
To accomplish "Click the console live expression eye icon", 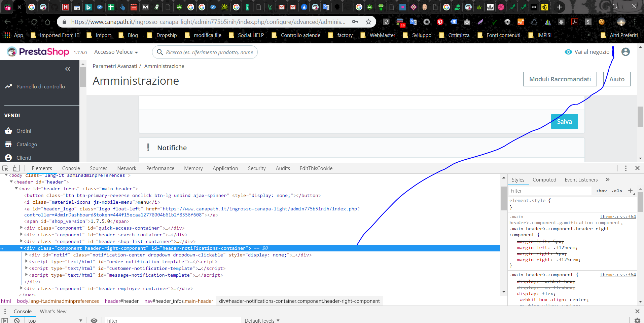I will tap(94, 321).
